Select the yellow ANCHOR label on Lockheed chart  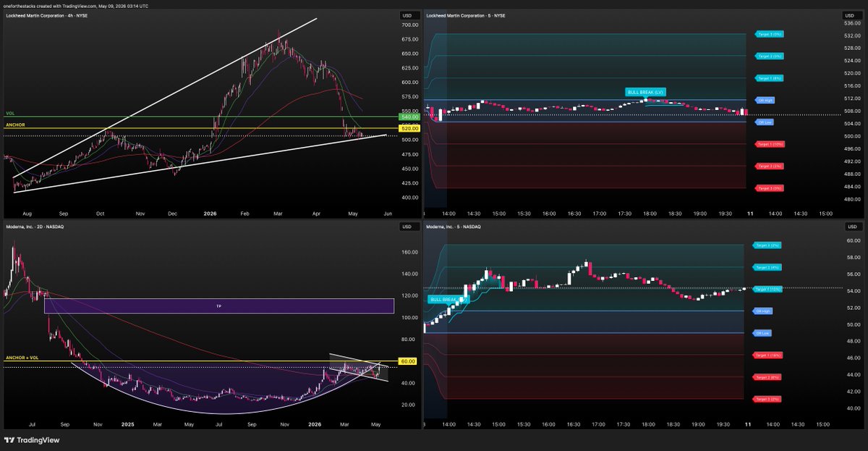pos(14,125)
